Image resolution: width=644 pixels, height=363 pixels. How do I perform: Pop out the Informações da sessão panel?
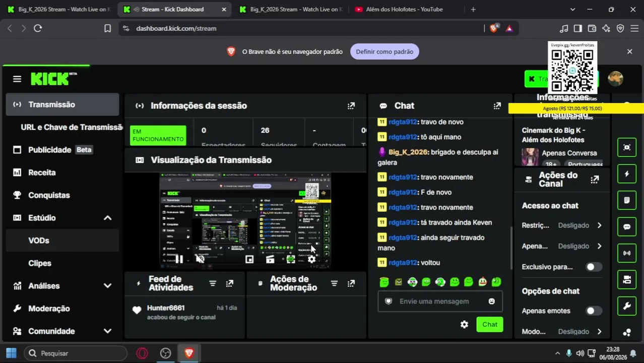351,106
